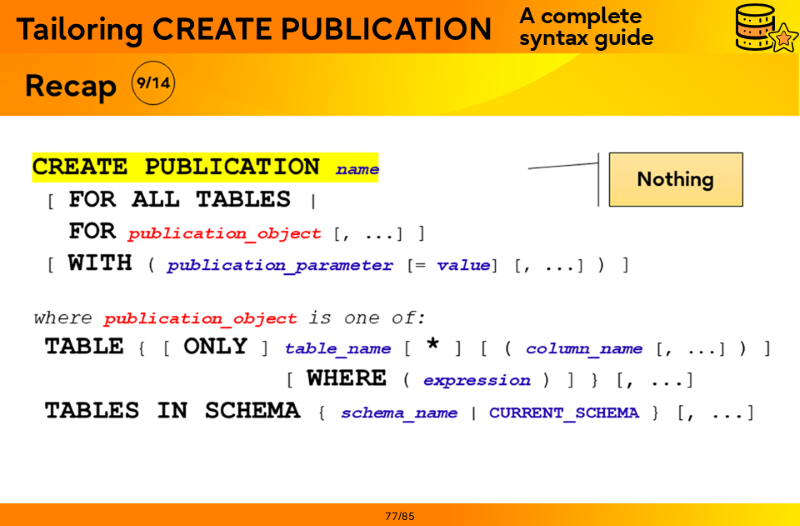Click the 'A complete syntax guide' subtitle
Screen dimensions: 800x526
pyautogui.click(x=586, y=28)
